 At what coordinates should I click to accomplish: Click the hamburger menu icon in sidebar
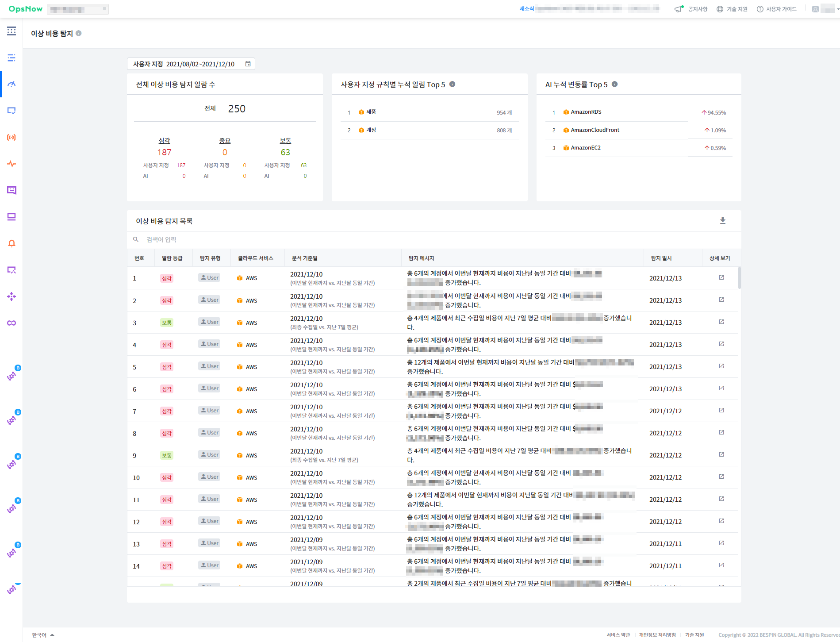coord(12,31)
